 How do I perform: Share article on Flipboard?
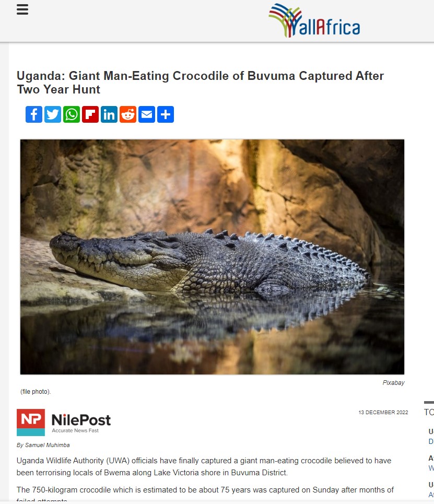pos(90,114)
